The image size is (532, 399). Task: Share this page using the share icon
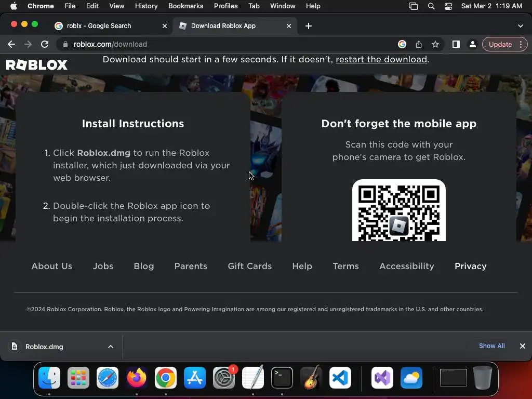[419, 44]
